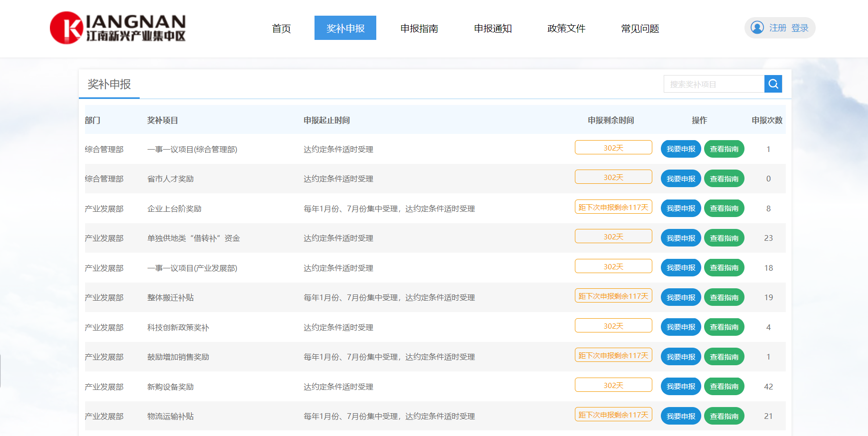The image size is (868, 436).
Task: Click project name 物流运输补贴
Action: [x=171, y=416]
